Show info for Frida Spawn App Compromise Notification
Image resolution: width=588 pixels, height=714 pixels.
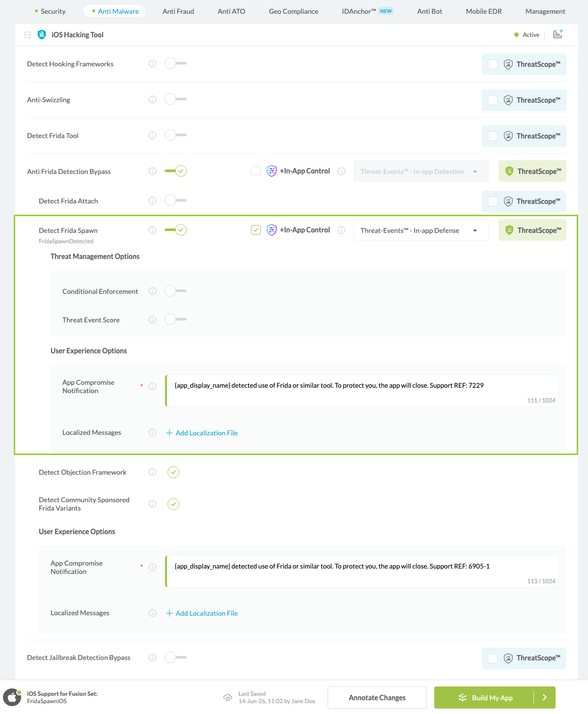point(152,386)
